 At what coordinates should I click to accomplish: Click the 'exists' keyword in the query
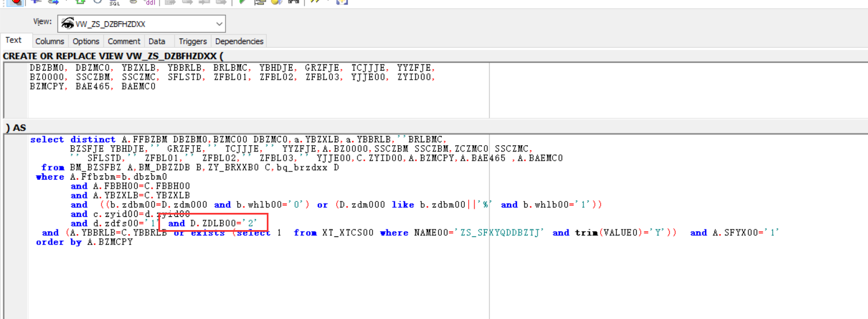[x=208, y=232]
